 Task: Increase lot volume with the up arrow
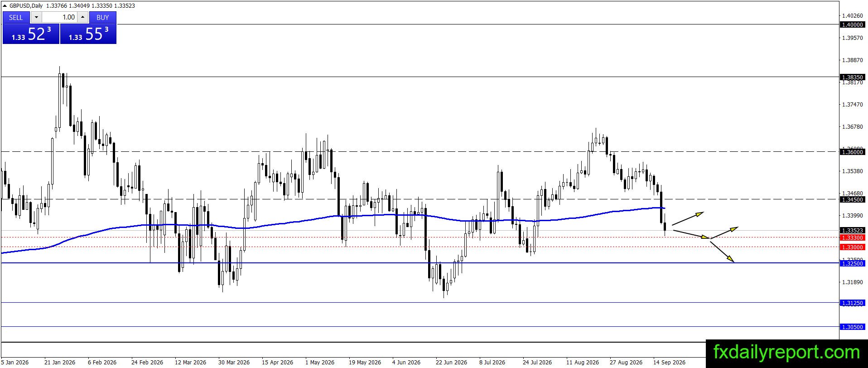(82, 17)
